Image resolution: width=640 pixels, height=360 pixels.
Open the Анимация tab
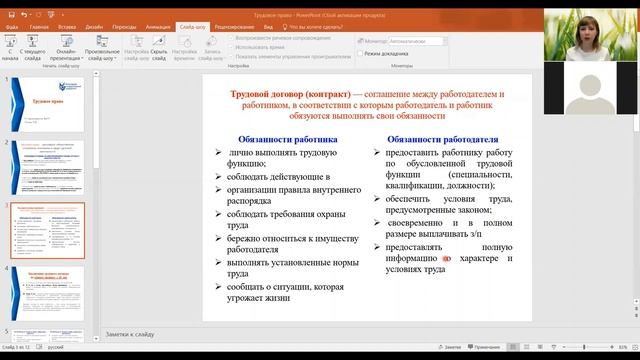158,27
